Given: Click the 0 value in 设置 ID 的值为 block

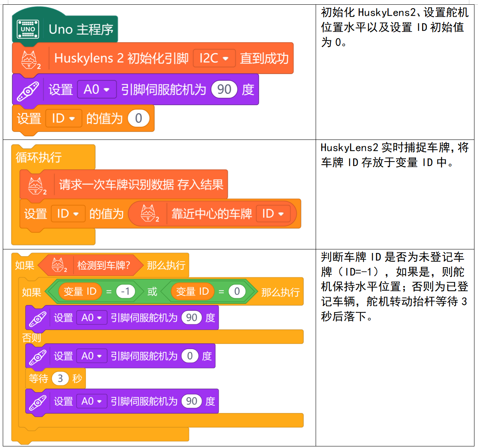Looking at the screenshot, I should pos(139,119).
